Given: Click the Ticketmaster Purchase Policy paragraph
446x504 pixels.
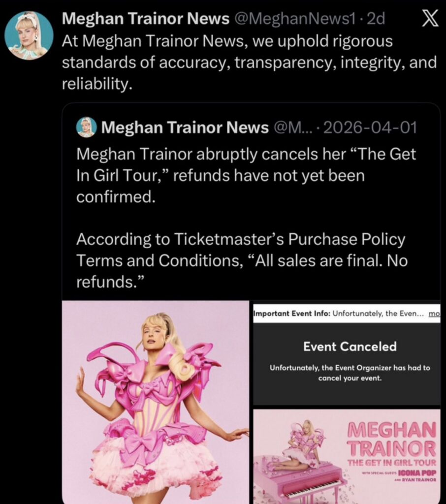Looking at the screenshot, I should [x=242, y=260].
